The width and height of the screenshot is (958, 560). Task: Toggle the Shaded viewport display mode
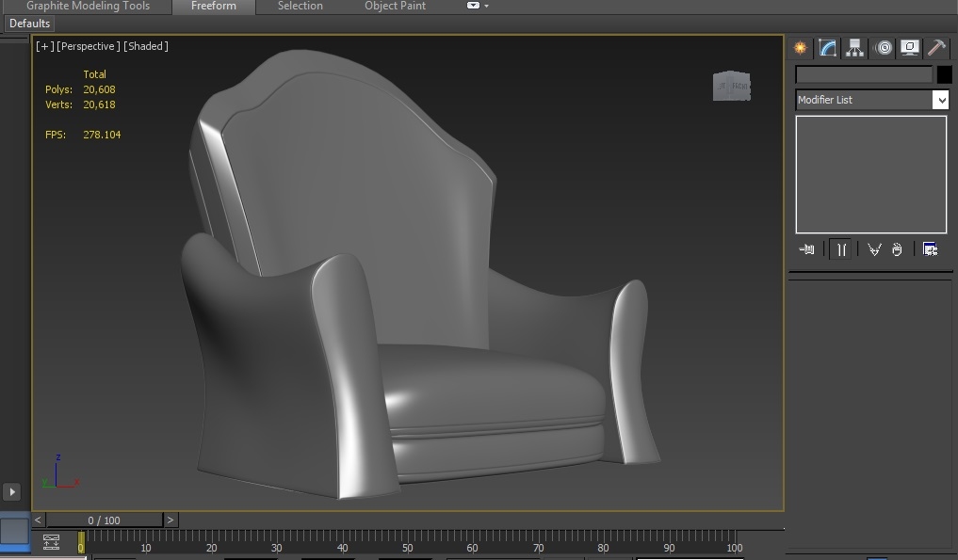point(147,45)
